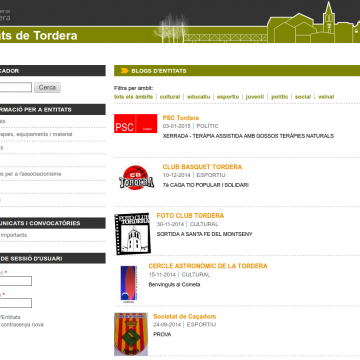360x360 pixels.
Task: Open the Societat de Caçadors shield emblem
Action: pos(131,334)
